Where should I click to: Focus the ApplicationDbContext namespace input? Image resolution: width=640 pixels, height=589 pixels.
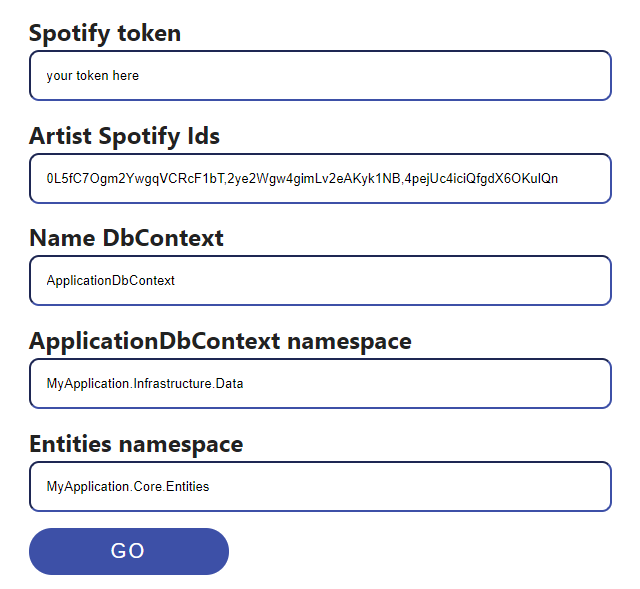[320, 383]
